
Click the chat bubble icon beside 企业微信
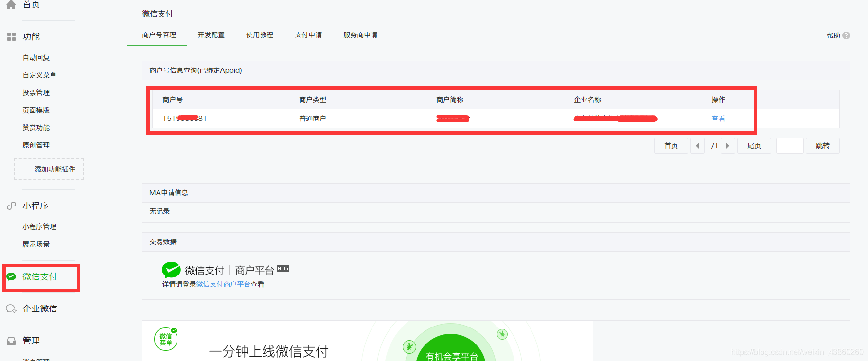pos(11,309)
